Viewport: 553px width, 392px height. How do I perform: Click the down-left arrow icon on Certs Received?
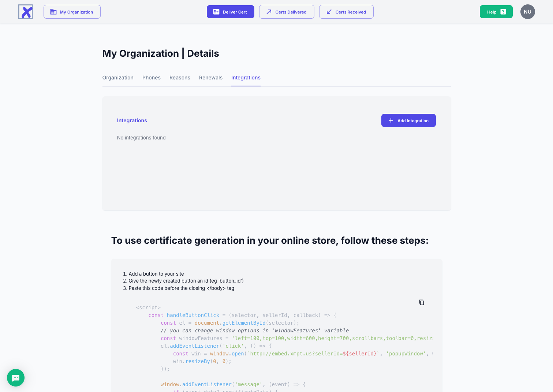329,12
